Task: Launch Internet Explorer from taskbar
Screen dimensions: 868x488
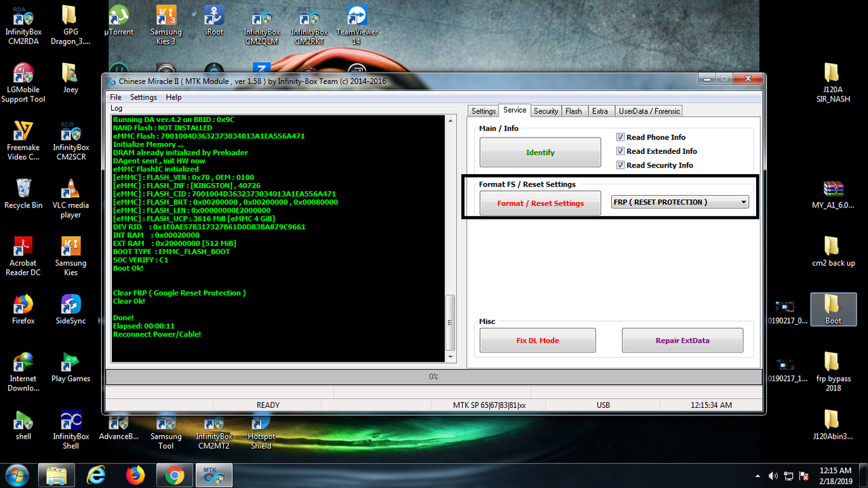Action: click(96, 476)
